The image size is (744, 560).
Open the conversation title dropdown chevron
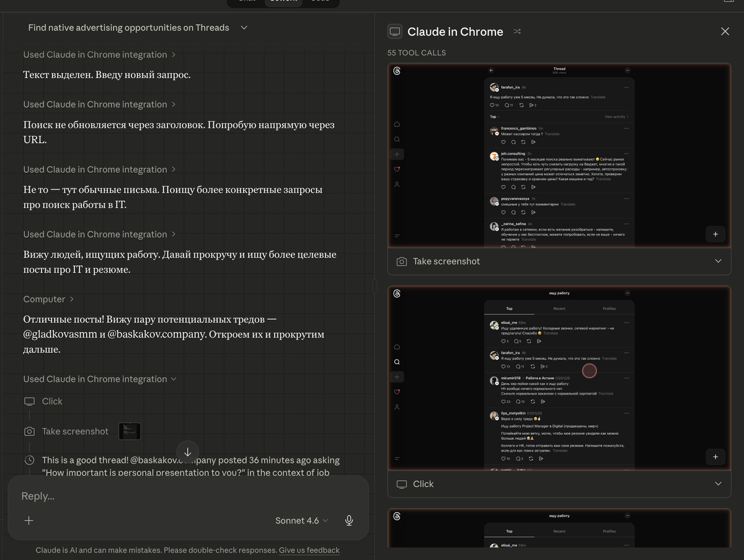[x=244, y=28]
